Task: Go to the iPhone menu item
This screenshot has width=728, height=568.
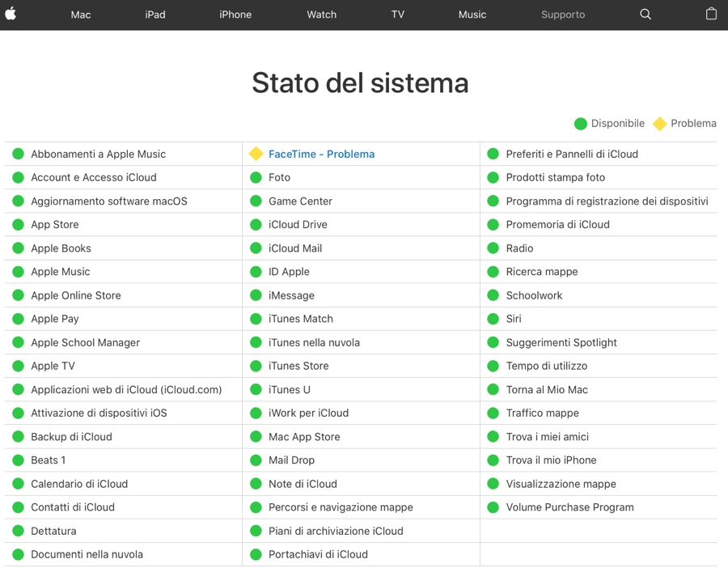Action: pyautogui.click(x=235, y=15)
